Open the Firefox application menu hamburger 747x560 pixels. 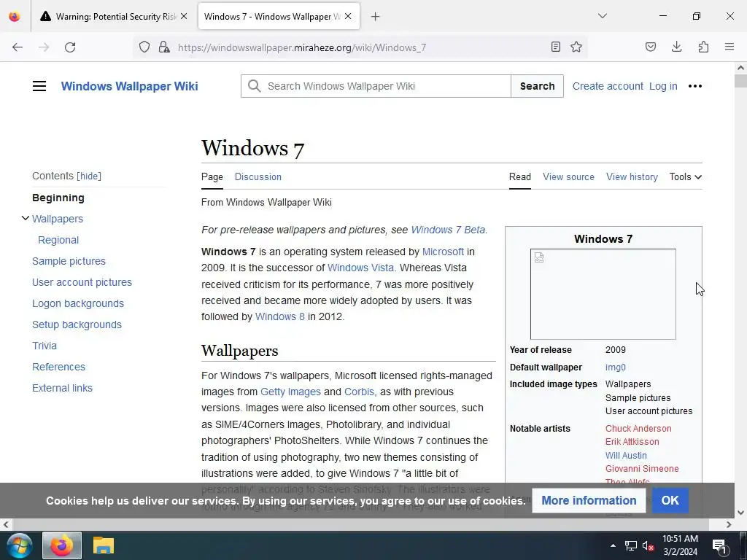[x=729, y=47]
